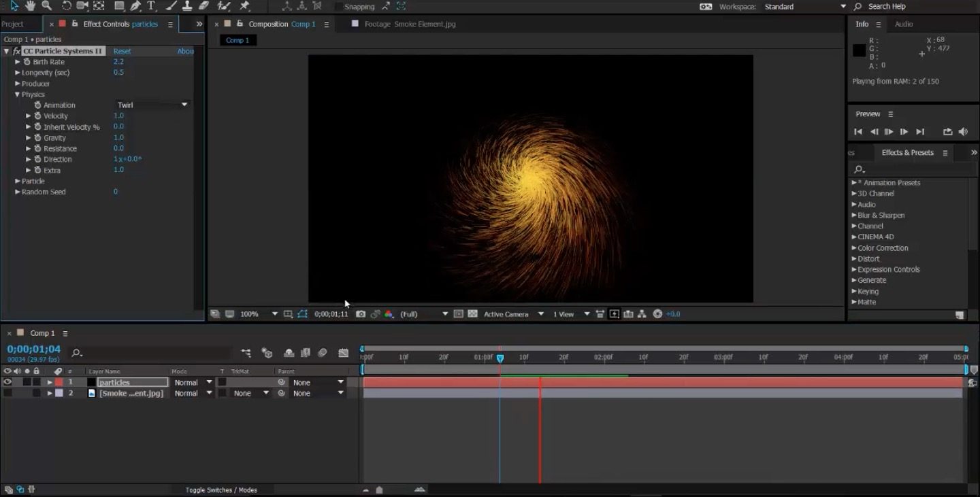Image resolution: width=980 pixels, height=497 pixels.
Task: Select the Unified Camera tool
Action: coord(82,6)
